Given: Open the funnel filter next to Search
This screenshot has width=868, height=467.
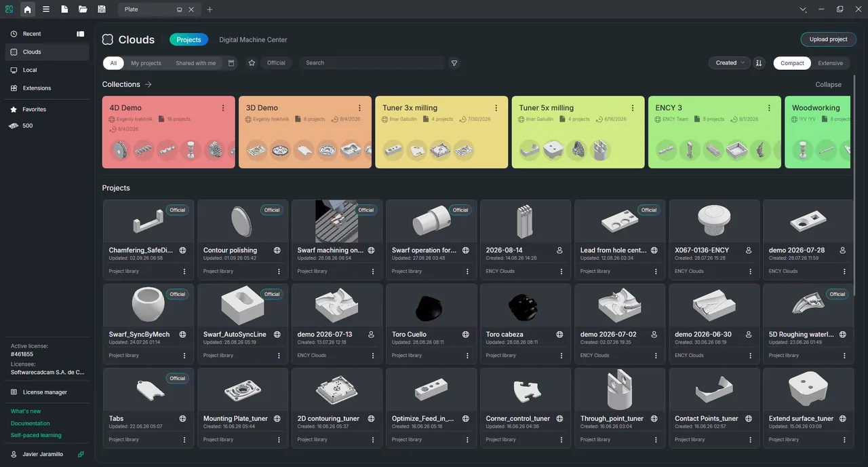Looking at the screenshot, I should point(454,63).
